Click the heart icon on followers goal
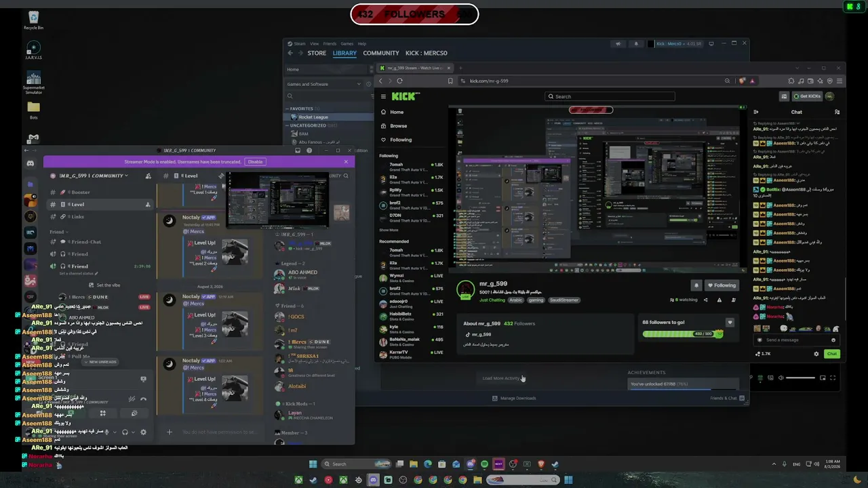 [730, 323]
